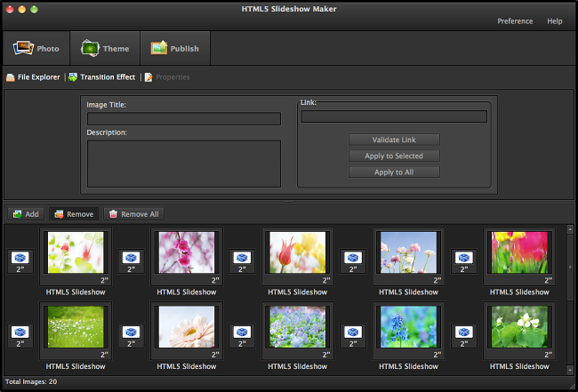Viewport: 578px width, 392px height.
Task: Select the green meadow thumbnail
Action: [76, 327]
